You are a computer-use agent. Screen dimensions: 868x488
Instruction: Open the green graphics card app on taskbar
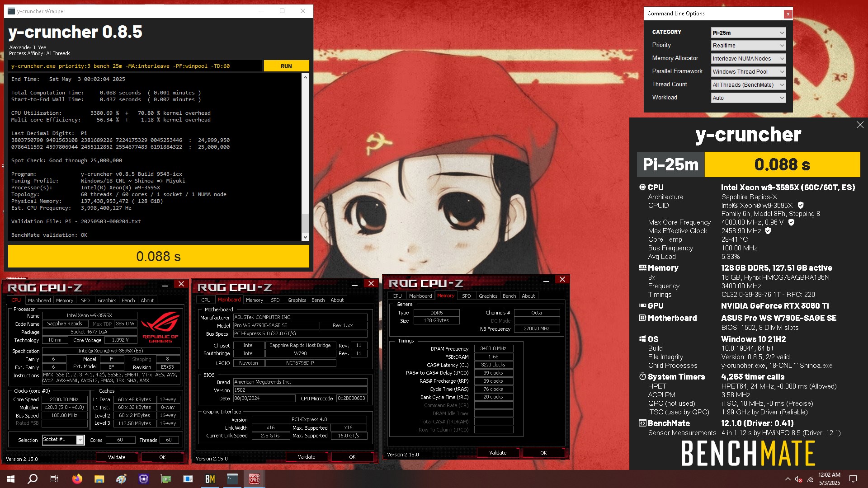click(166, 479)
